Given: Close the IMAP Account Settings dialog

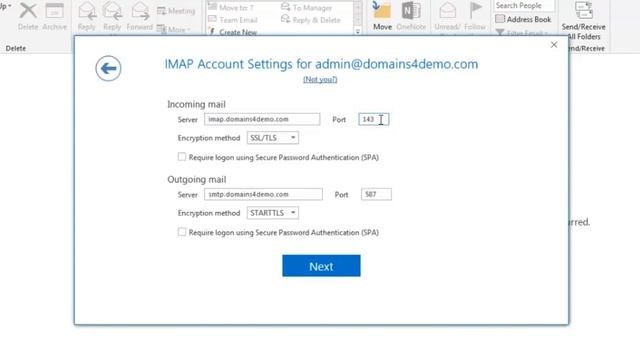Looking at the screenshot, I should (554, 45).
